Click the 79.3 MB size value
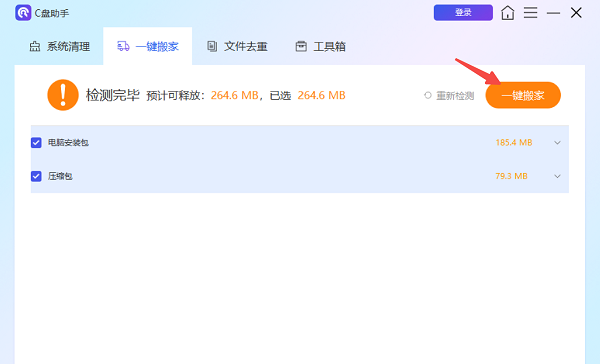Viewport: 600px width, 364px height. (x=511, y=176)
